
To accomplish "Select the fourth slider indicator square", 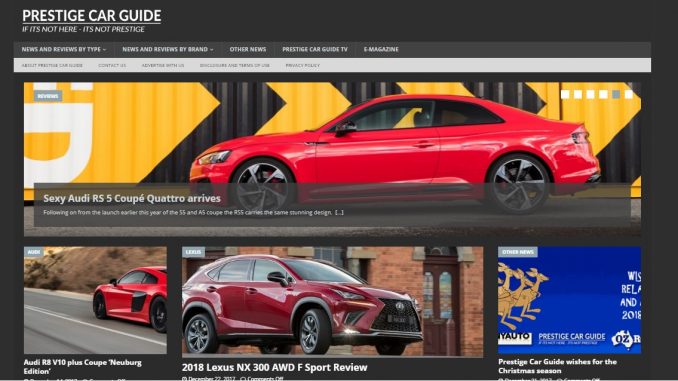I will pos(603,94).
